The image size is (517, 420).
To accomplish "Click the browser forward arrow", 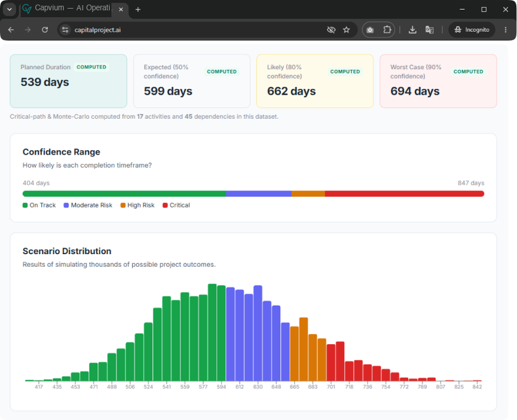I will (x=28, y=30).
